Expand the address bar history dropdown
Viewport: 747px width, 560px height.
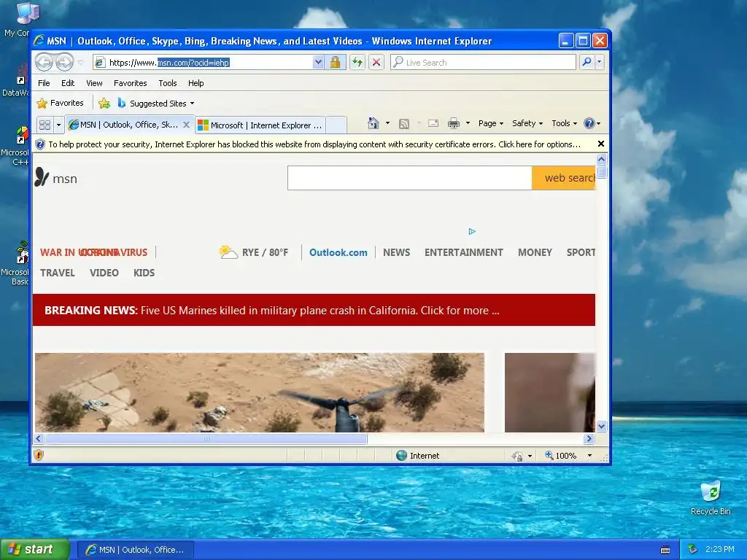click(x=318, y=63)
